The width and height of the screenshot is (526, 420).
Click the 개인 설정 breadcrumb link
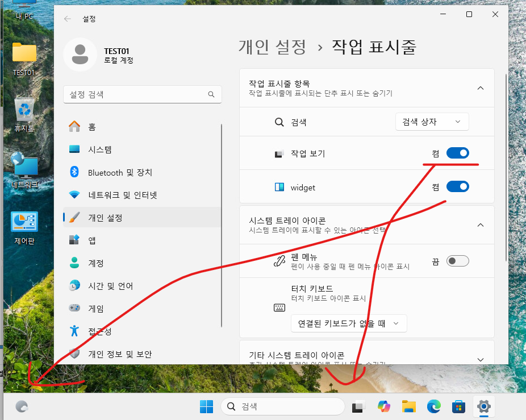click(272, 47)
